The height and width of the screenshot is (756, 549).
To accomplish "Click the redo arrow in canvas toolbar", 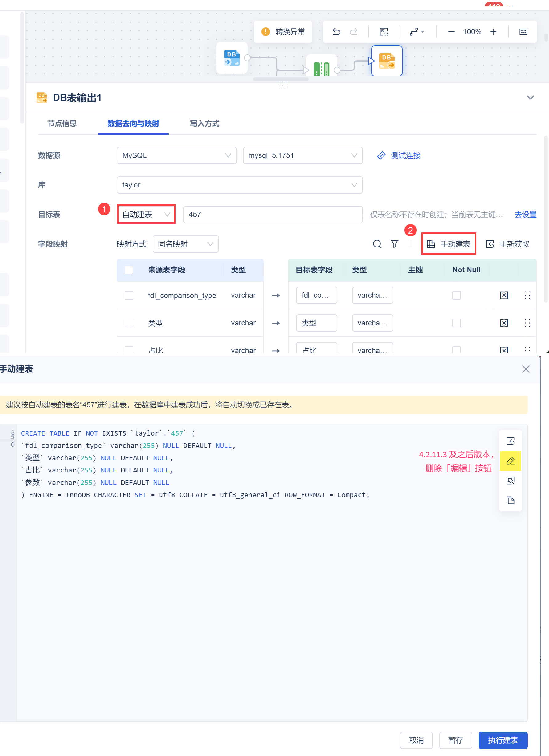I will coord(353,32).
